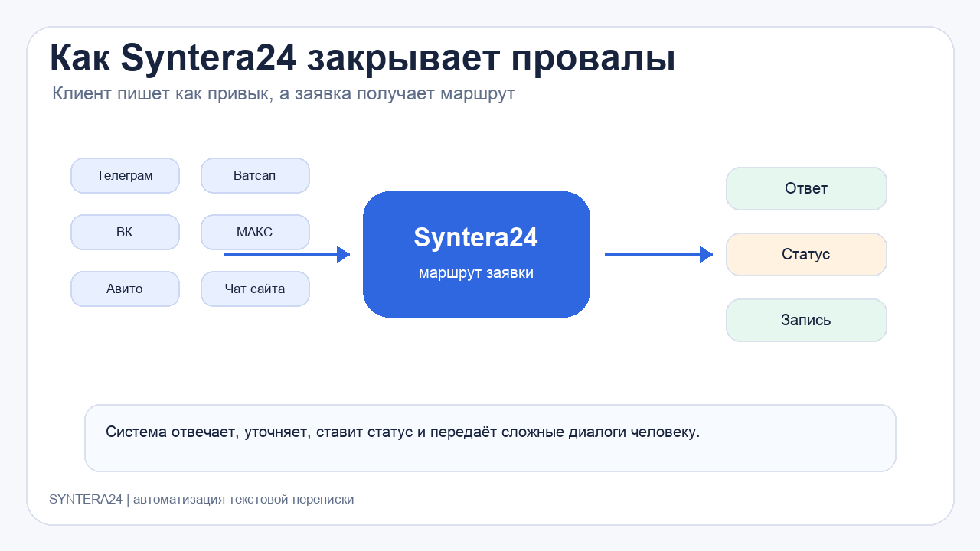Click the green Запись box

(806, 320)
